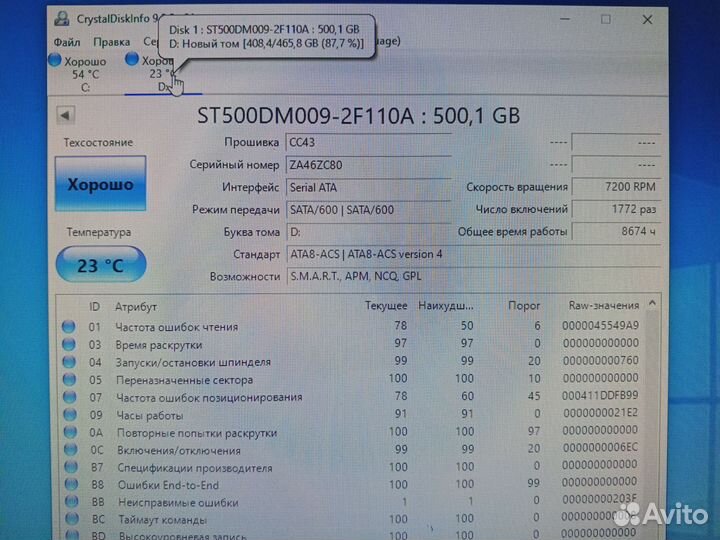Open the Правка menu

tap(111, 42)
